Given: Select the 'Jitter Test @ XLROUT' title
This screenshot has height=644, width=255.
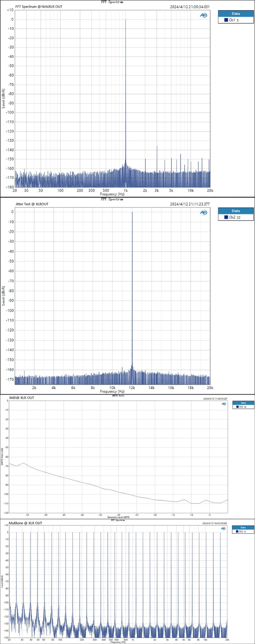Looking at the screenshot, I should [x=32, y=204].
